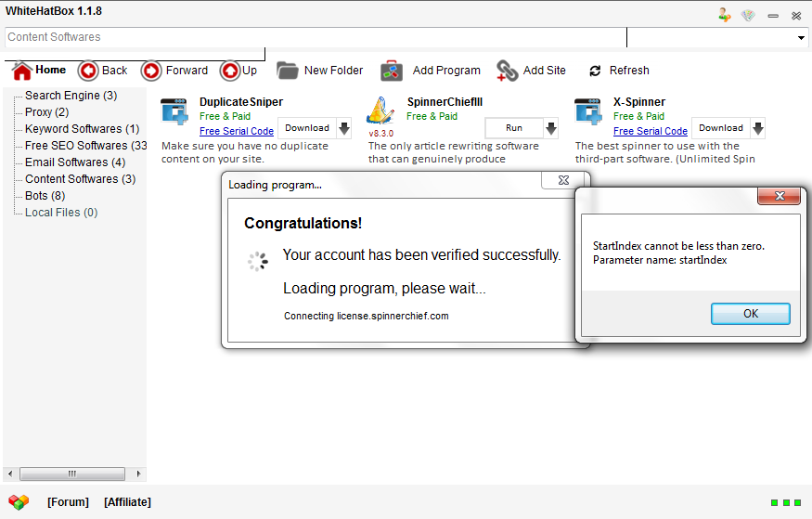The height and width of the screenshot is (519, 812).
Task: Open the Bots category
Action: [x=45, y=196]
